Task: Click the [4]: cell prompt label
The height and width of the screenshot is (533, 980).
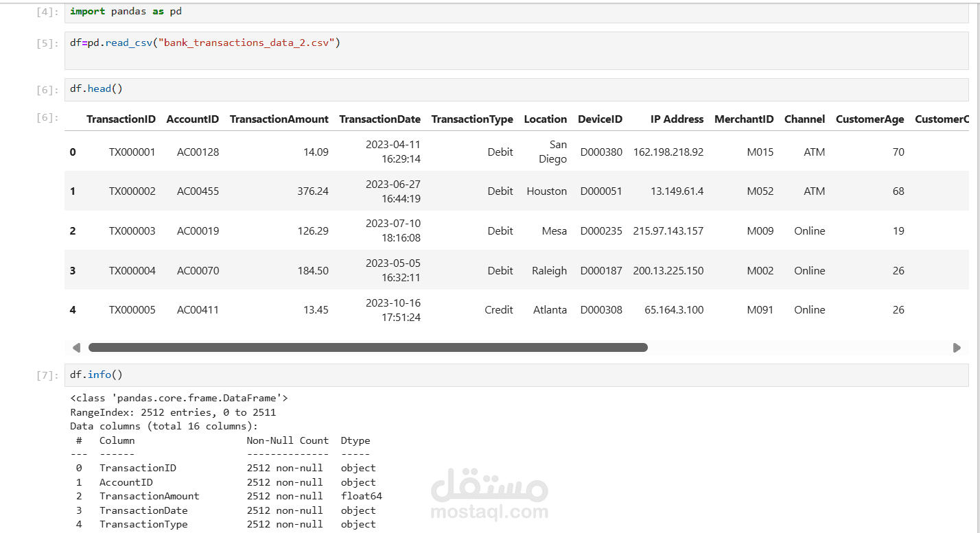Action: click(x=47, y=12)
